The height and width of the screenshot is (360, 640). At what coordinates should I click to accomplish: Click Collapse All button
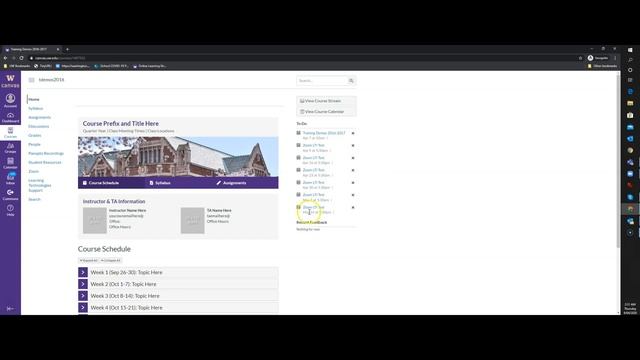[x=111, y=260]
